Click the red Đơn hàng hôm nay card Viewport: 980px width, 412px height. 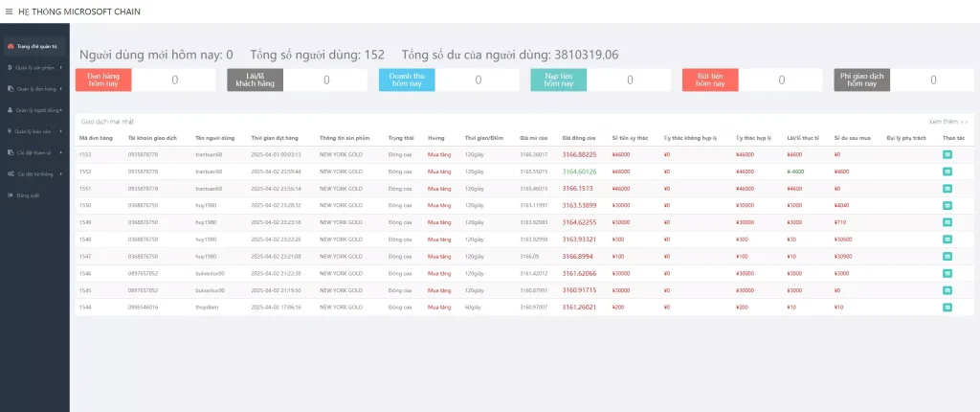(103, 80)
